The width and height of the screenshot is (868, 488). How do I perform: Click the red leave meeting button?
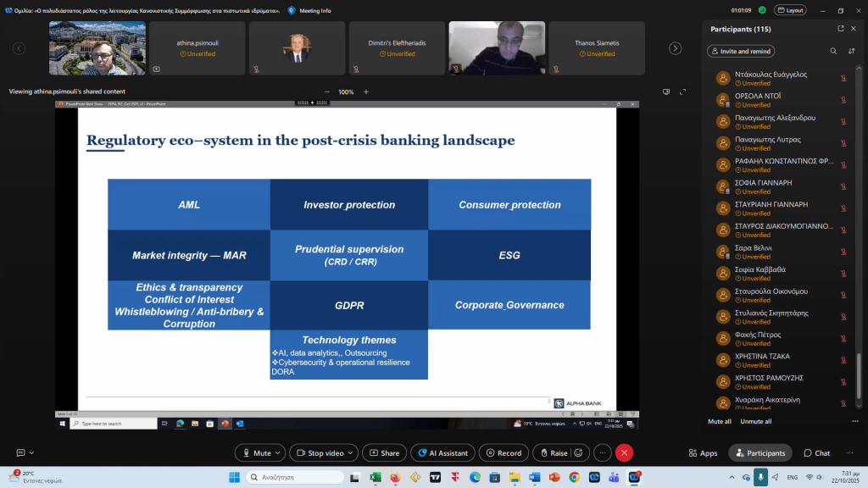tap(625, 453)
